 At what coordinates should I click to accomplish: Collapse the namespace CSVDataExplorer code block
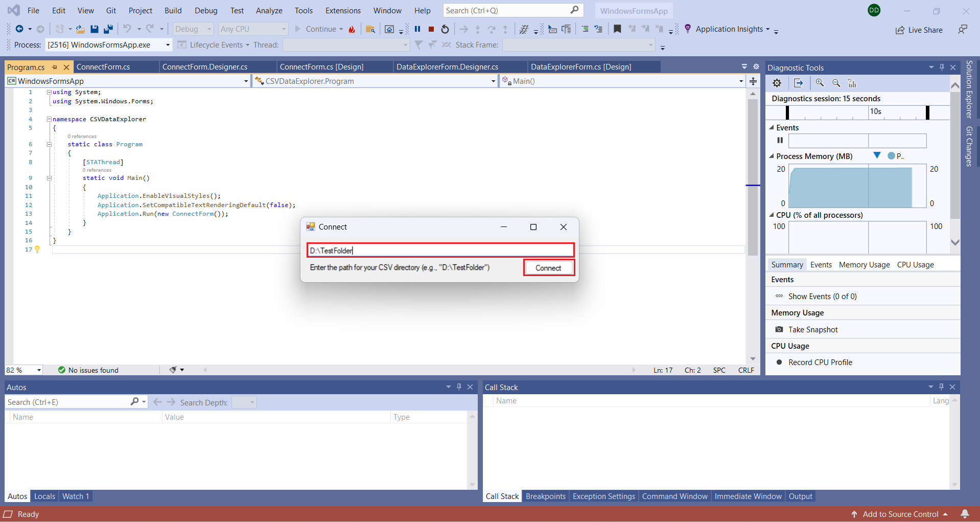point(49,119)
